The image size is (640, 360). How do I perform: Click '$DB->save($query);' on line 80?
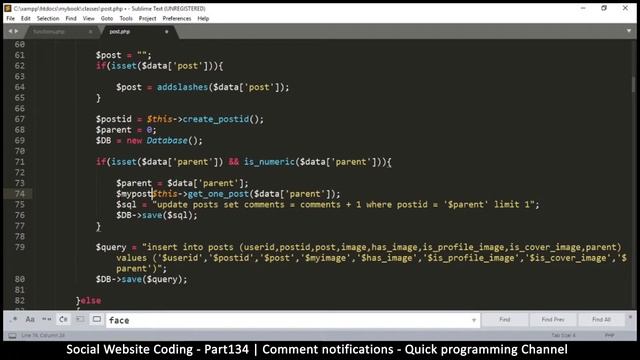point(142,280)
